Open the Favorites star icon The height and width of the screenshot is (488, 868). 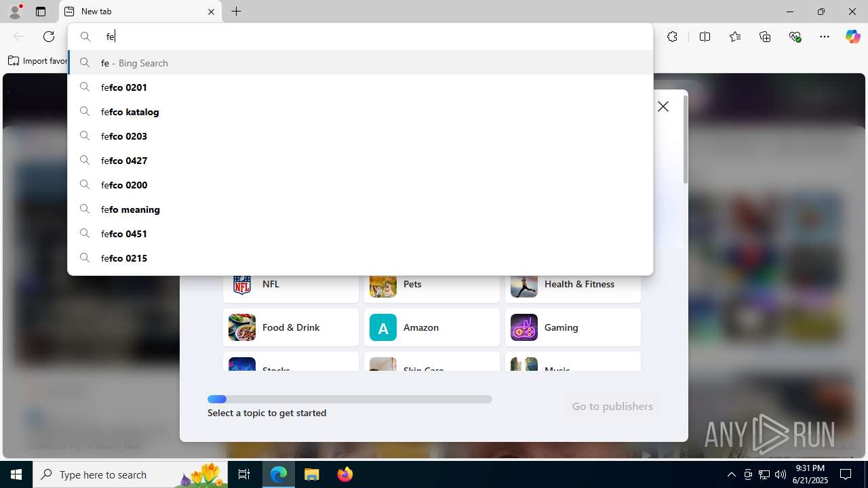[735, 37]
